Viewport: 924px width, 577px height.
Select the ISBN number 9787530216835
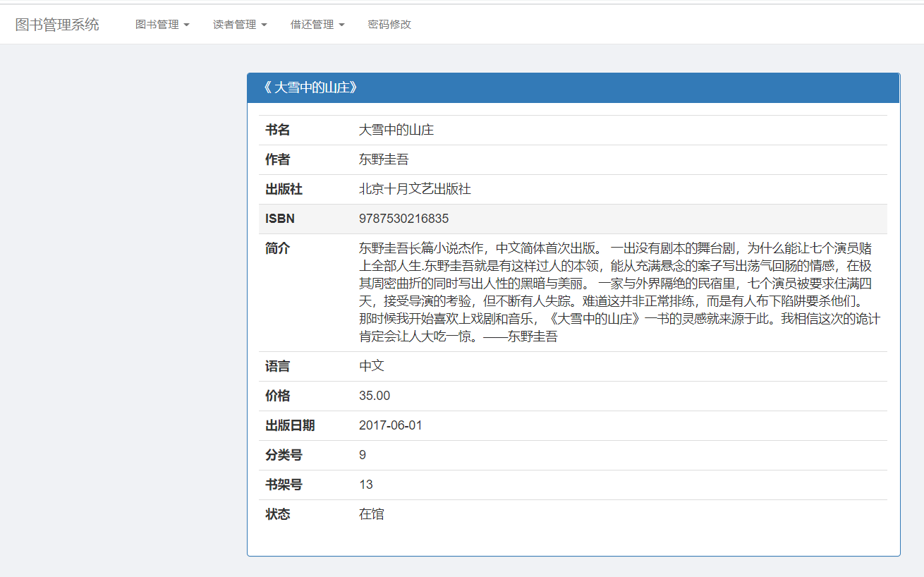(403, 219)
